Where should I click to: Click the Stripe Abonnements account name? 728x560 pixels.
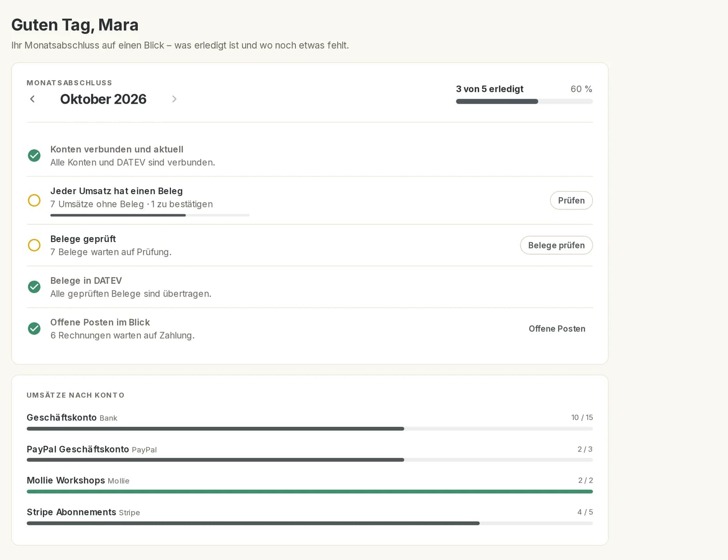(x=71, y=512)
